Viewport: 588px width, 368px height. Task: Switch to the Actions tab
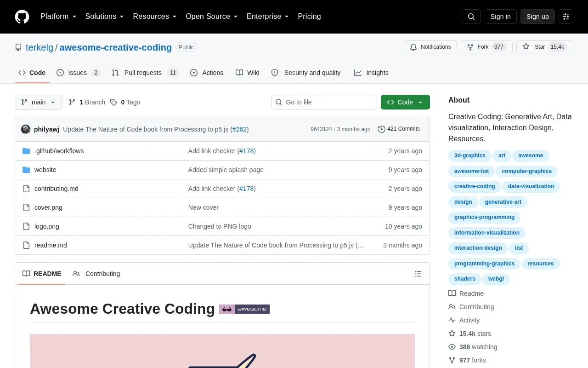pyautogui.click(x=207, y=73)
